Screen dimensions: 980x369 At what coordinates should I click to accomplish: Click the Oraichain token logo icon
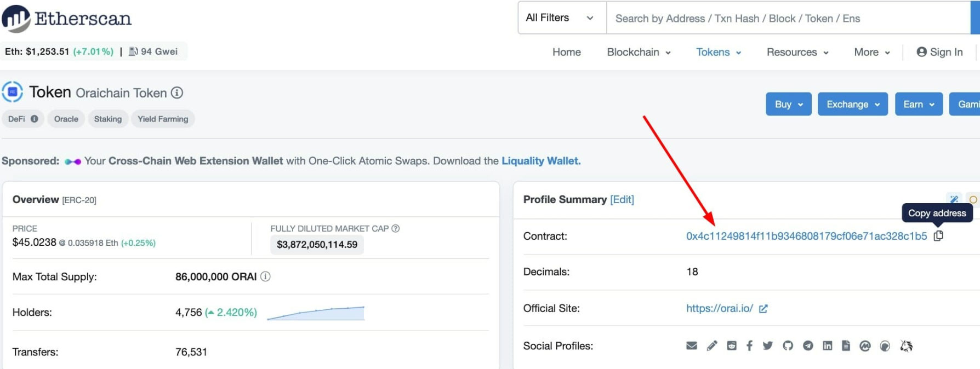[x=13, y=92]
